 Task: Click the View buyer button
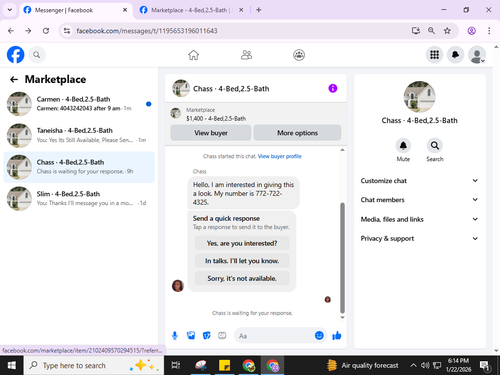pos(211,133)
